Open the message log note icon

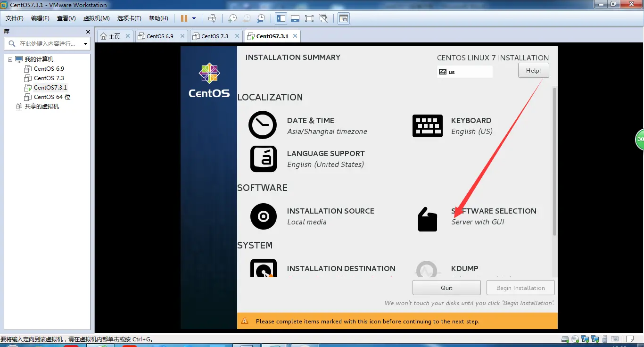click(x=630, y=339)
